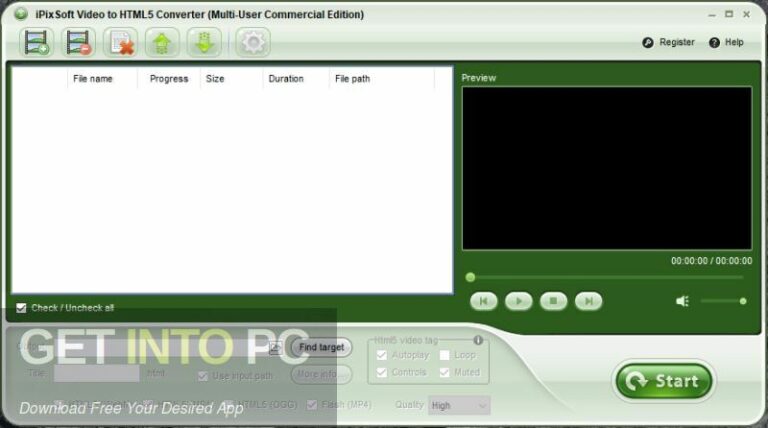Click the Help question mark icon

pyautogui.click(x=714, y=43)
